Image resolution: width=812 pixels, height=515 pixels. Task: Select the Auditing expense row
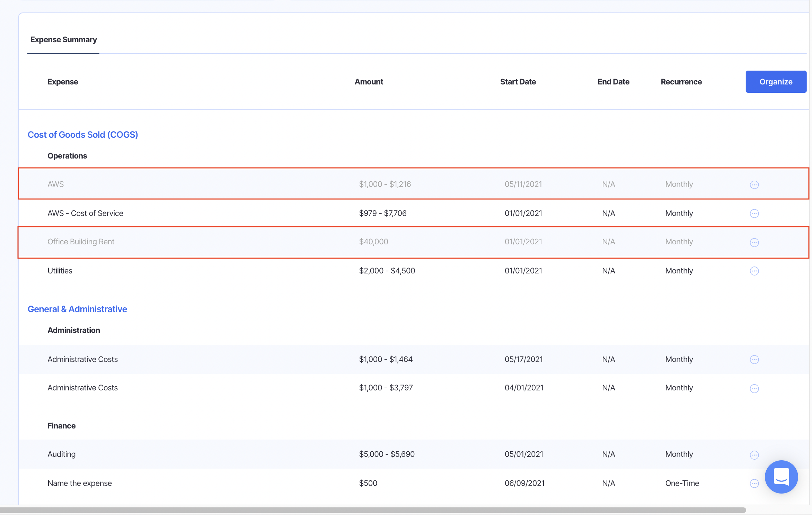pyautogui.click(x=61, y=454)
